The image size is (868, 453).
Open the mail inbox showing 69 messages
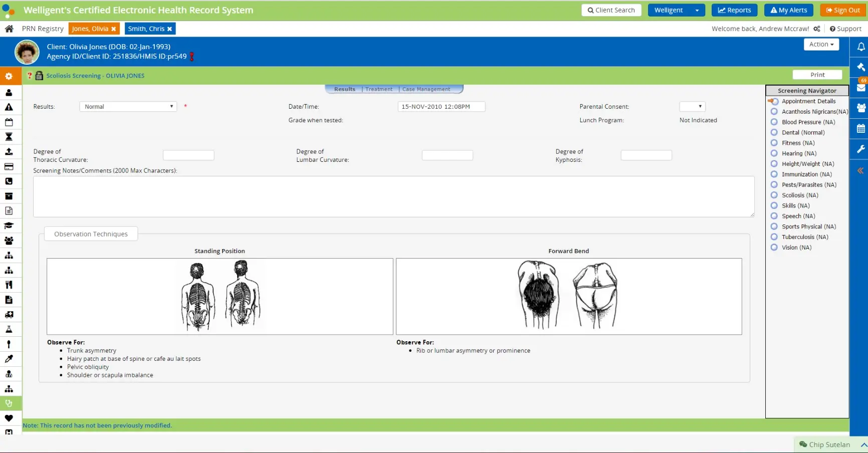[x=861, y=88]
